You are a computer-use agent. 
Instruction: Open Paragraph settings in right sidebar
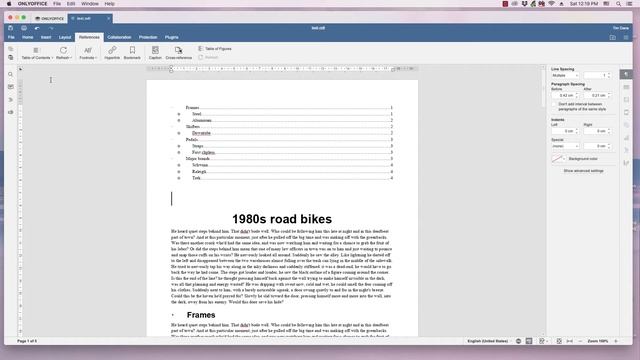coord(626,74)
